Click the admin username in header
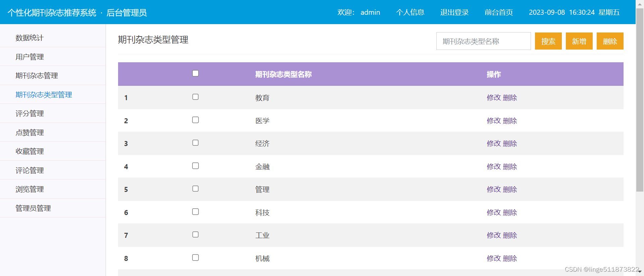 tap(370, 12)
